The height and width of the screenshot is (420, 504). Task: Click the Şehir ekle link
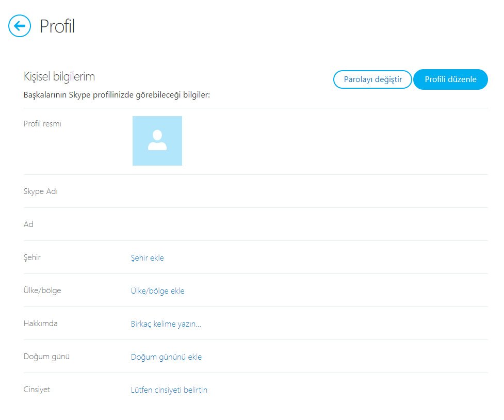[x=147, y=258]
